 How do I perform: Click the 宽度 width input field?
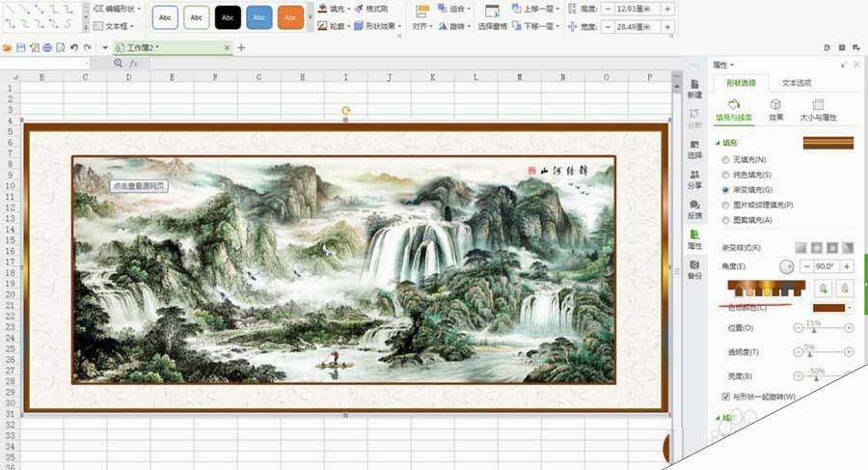[x=637, y=27]
